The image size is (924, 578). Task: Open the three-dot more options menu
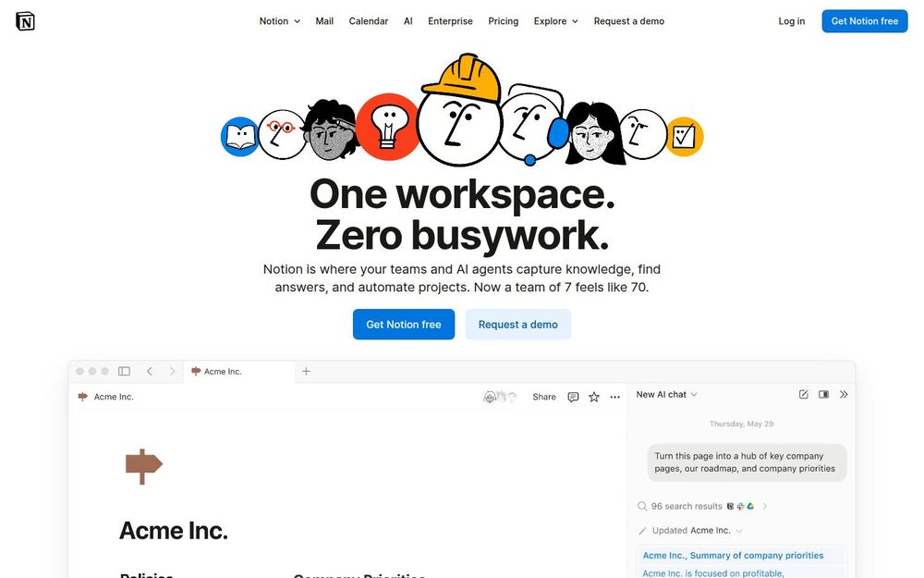click(x=615, y=397)
